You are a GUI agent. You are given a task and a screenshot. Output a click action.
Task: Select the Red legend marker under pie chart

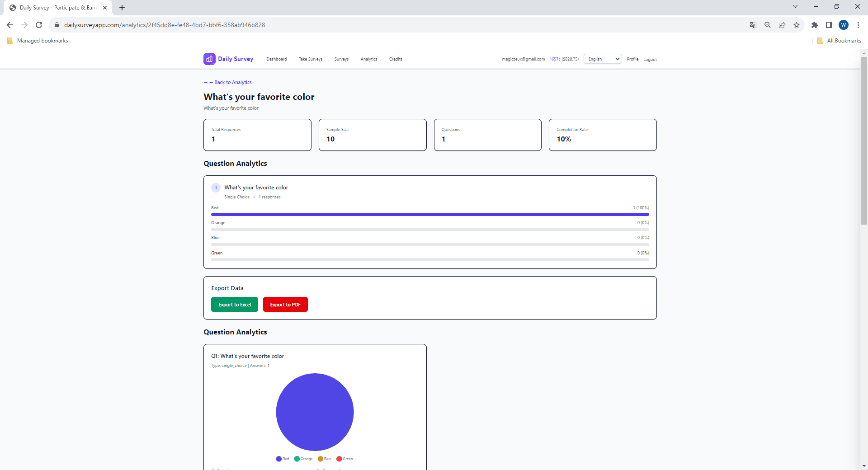tap(278, 459)
